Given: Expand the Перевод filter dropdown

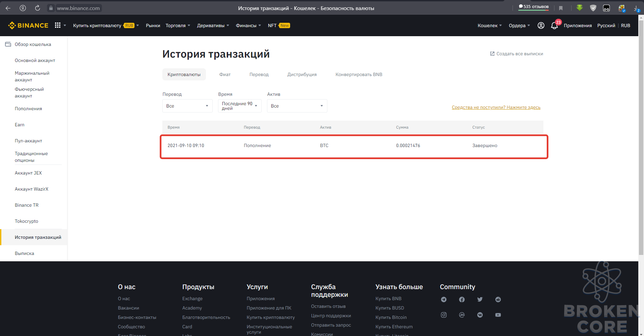Looking at the screenshot, I should 187,106.
